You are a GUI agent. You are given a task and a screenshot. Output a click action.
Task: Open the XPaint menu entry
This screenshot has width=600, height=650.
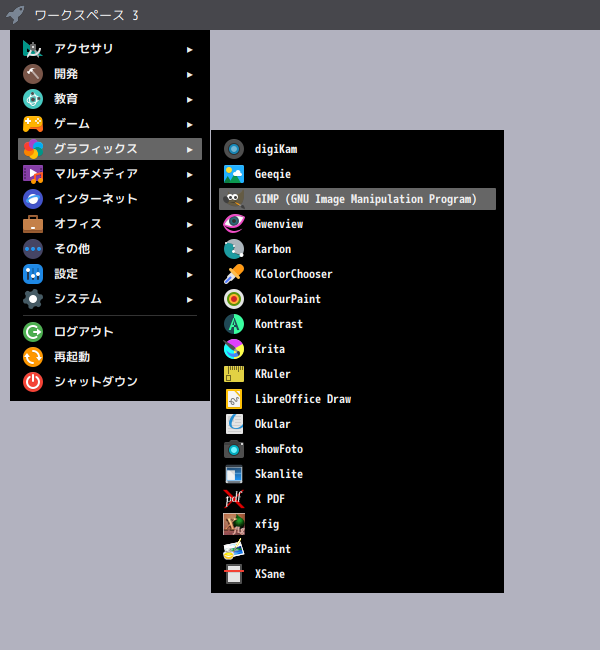tap(357, 549)
